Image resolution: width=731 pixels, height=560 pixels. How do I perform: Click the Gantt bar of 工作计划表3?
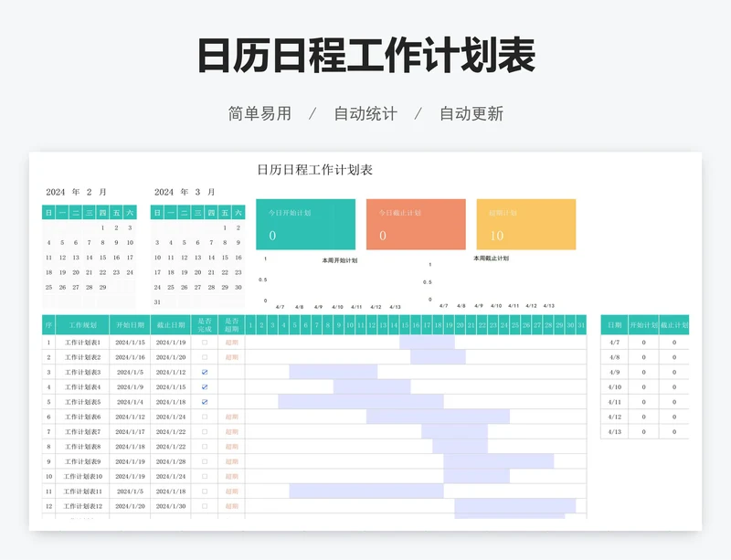pos(334,372)
